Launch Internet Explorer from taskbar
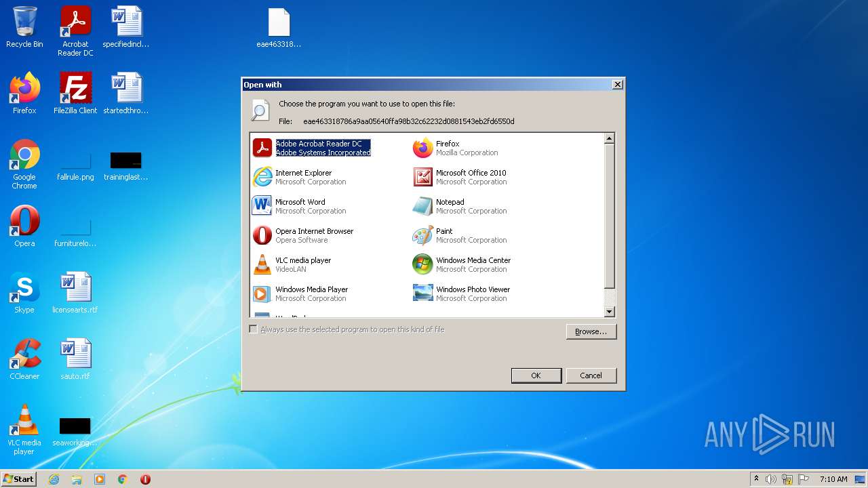This screenshot has width=868, height=488. (x=54, y=479)
